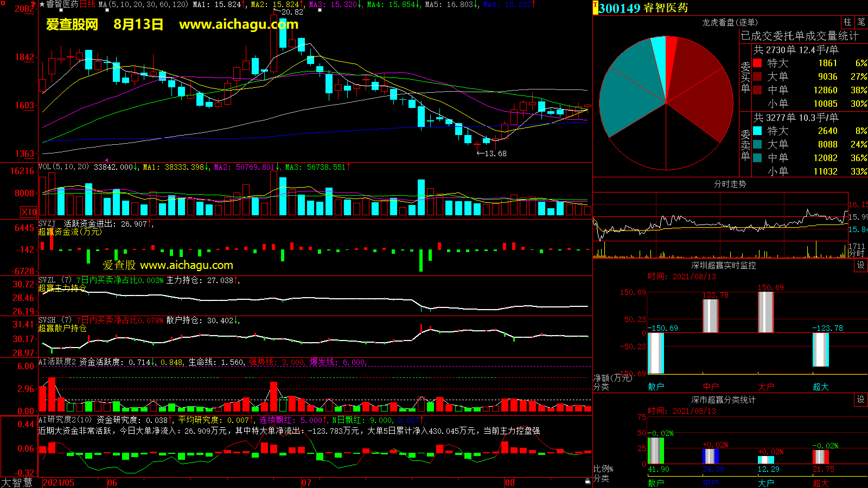Click the VOL(5,10,20) indicator label
Image resolution: width=868 pixels, height=488 pixels.
[63, 167]
